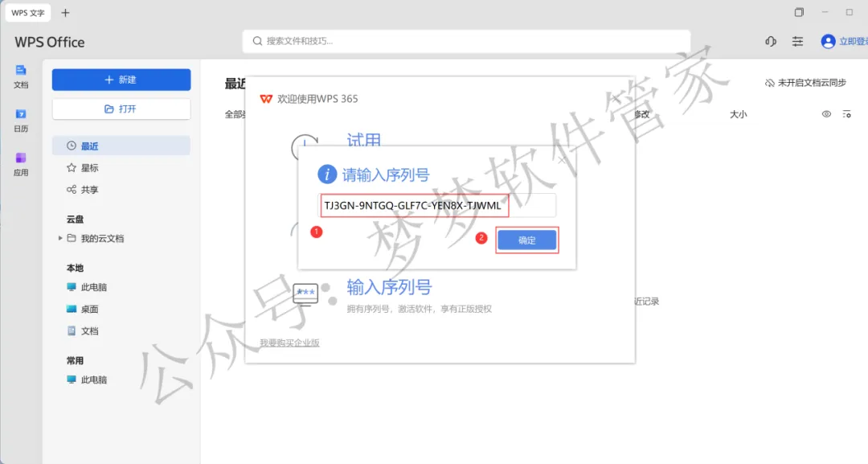Close the 欢迎使用WPS 365 dialog
The height and width of the screenshot is (464, 868).
615,99
